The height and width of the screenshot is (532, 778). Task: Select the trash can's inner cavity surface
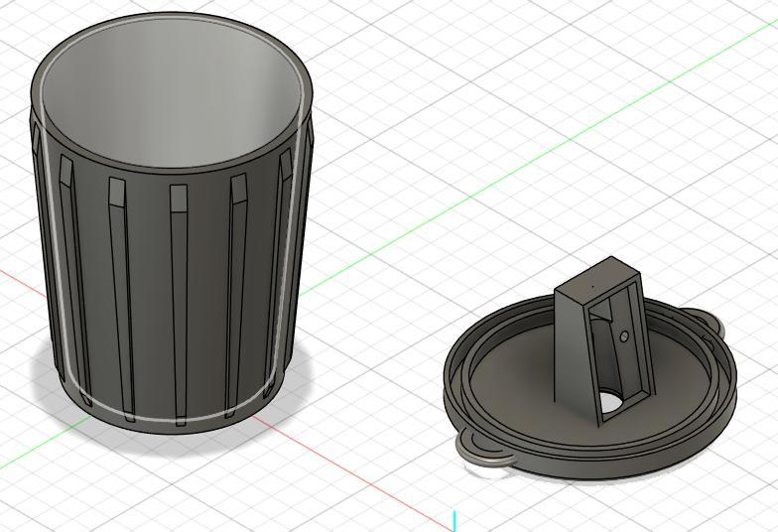[171, 91]
